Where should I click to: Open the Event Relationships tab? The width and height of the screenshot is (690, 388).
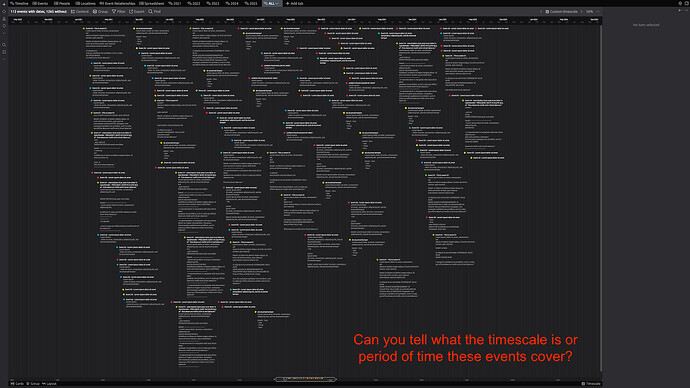click(117, 3)
